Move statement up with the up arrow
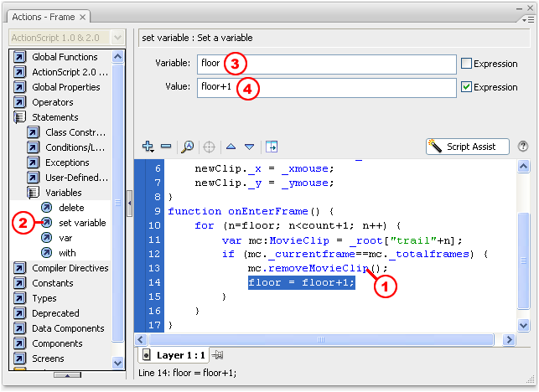Screen dimensions: 539x392 (x=231, y=147)
